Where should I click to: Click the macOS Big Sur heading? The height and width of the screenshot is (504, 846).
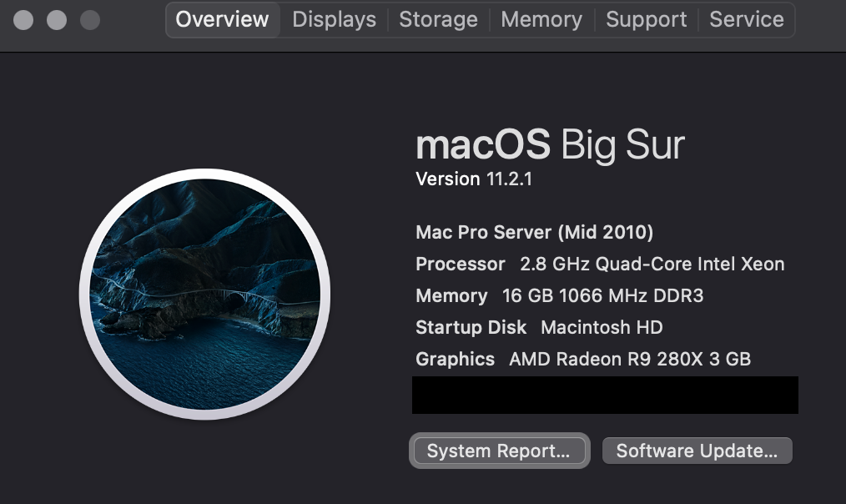[x=550, y=145]
